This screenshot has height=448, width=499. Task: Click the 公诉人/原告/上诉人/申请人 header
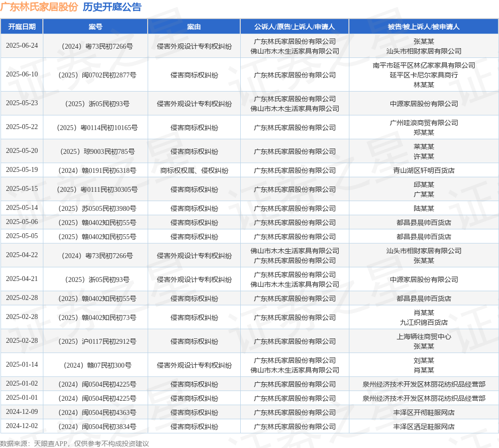[294, 27]
